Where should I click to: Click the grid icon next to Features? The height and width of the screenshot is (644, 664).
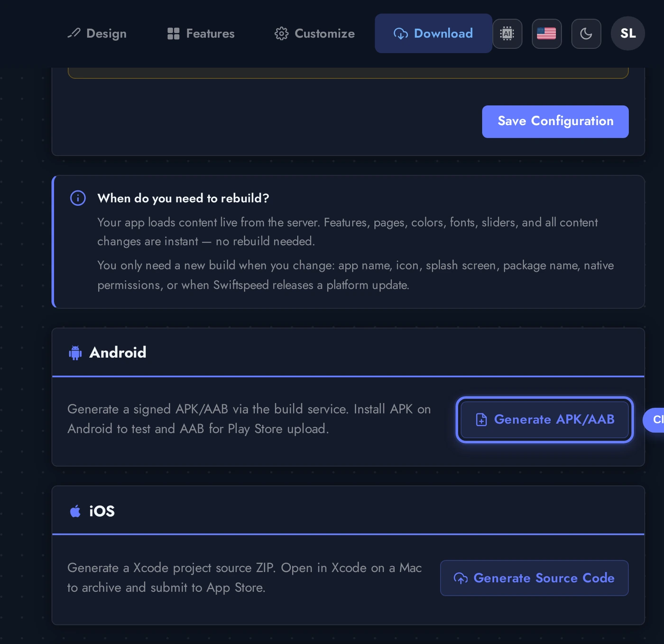tap(174, 34)
